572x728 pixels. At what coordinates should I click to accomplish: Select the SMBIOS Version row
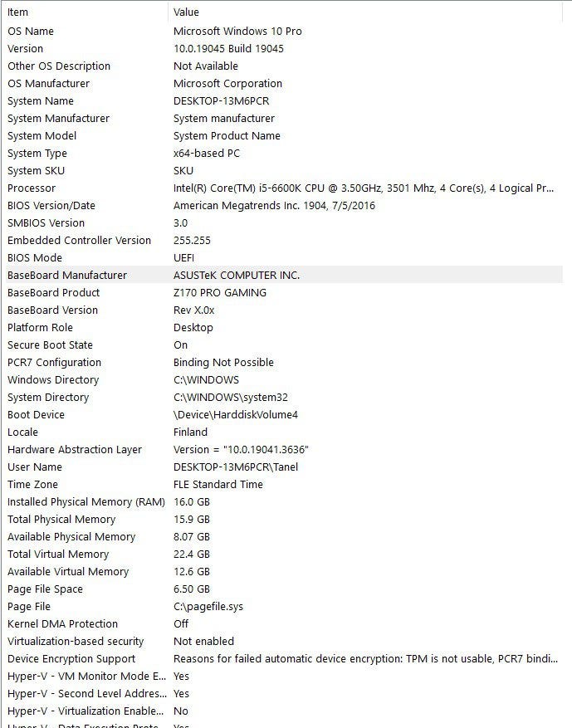pyautogui.click(x=284, y=222)
